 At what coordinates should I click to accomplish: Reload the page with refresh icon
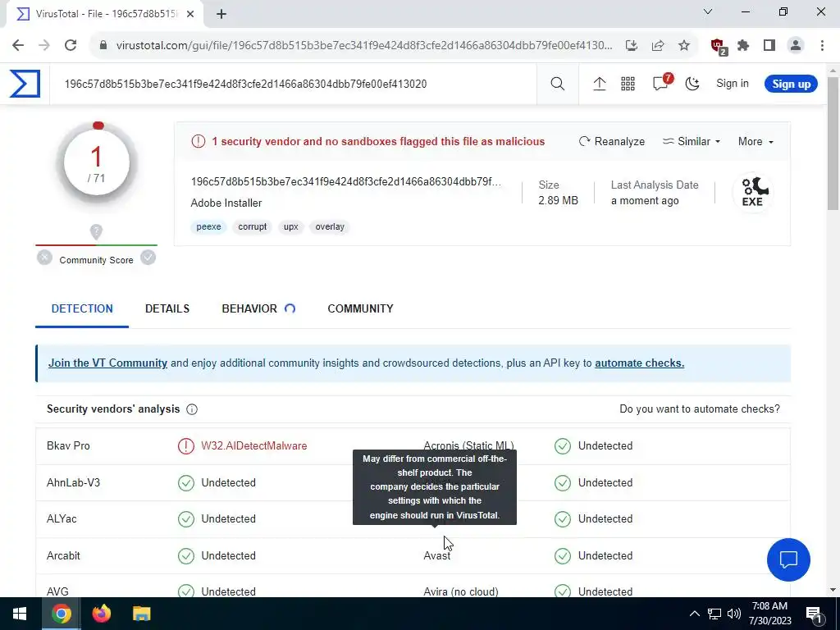71,45
